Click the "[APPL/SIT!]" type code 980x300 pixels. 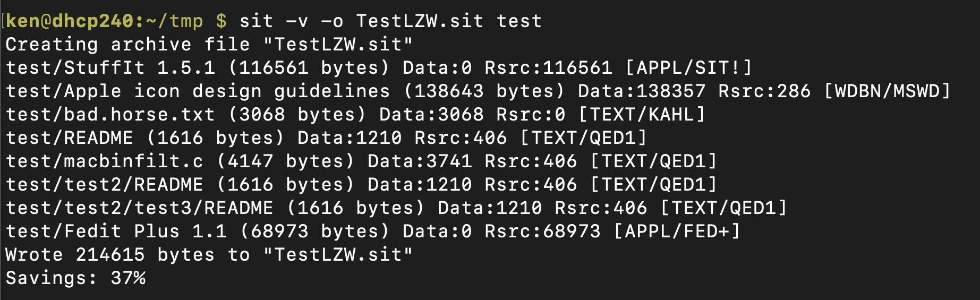(689, 67)
